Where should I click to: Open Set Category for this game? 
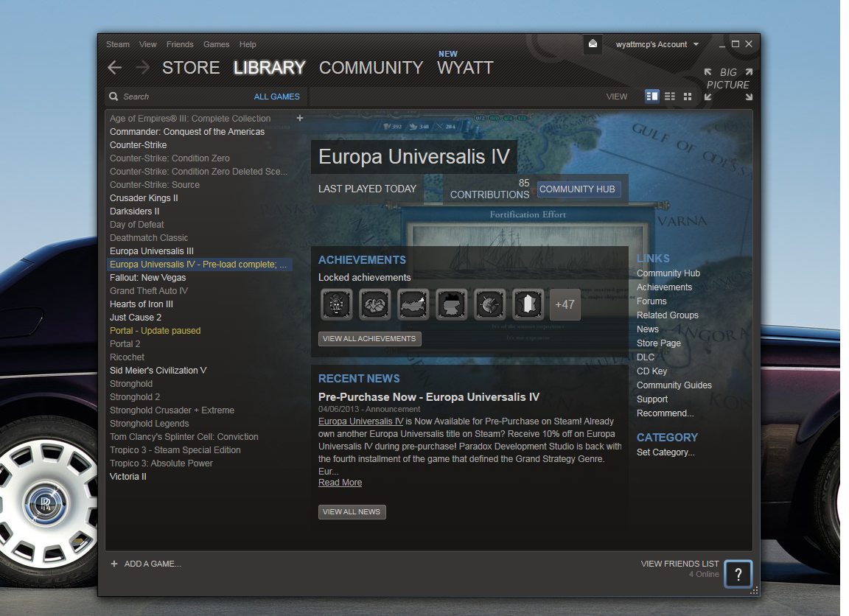pos(665,452)
